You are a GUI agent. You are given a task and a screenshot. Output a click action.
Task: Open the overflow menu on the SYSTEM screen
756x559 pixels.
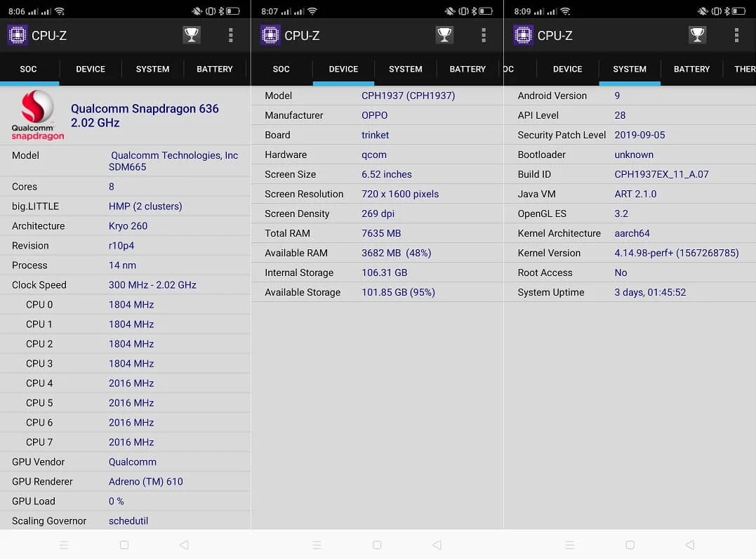(x=736, y=34)
